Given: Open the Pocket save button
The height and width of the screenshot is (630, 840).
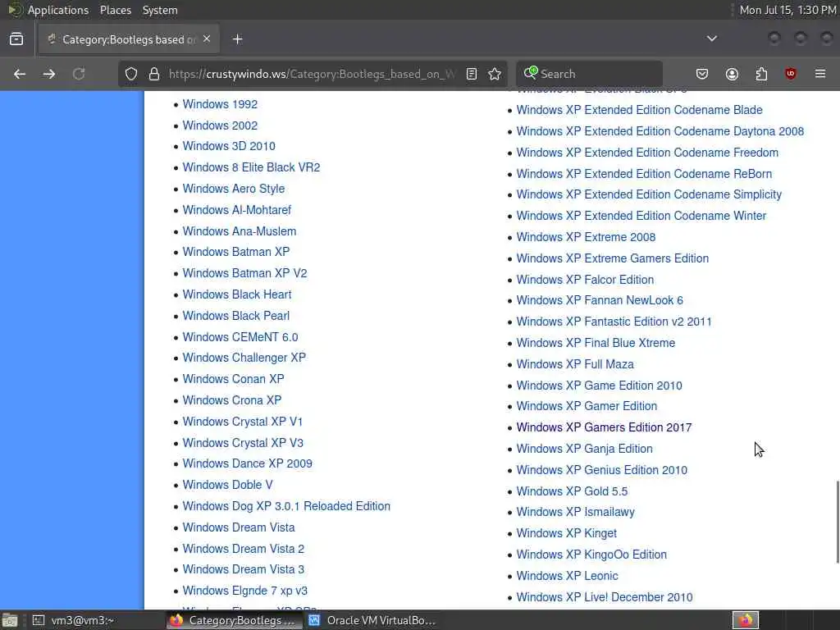Looking at the screenshot, I should [702, 74].
